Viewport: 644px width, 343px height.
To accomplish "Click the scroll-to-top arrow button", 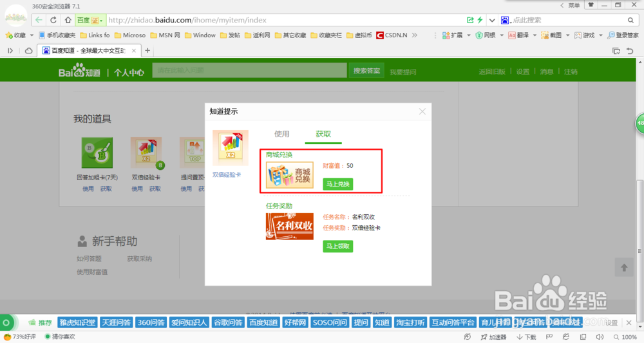I will [x=624, y=268].
